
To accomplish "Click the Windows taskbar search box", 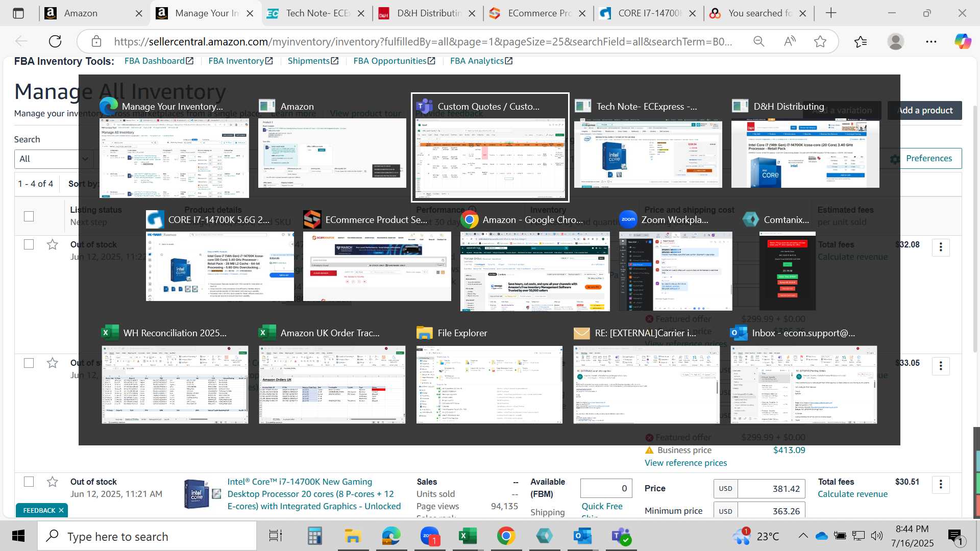I will coord(148,536).
